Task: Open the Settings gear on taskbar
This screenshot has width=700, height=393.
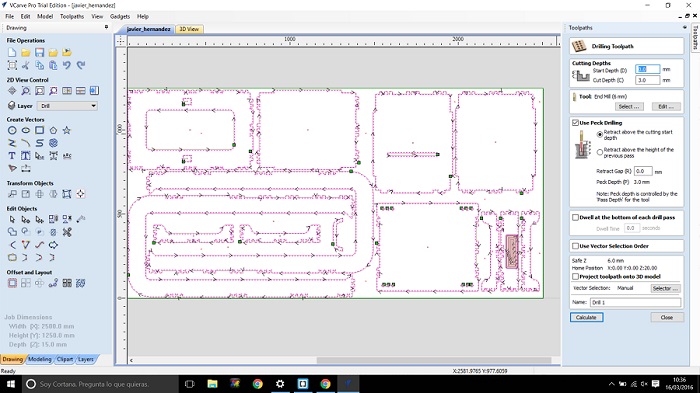Action: 280,384
